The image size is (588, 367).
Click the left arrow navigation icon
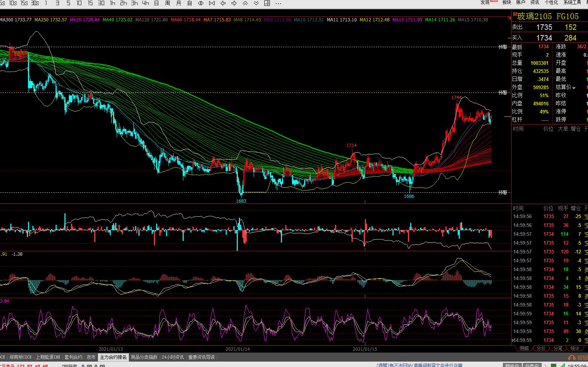223,3
